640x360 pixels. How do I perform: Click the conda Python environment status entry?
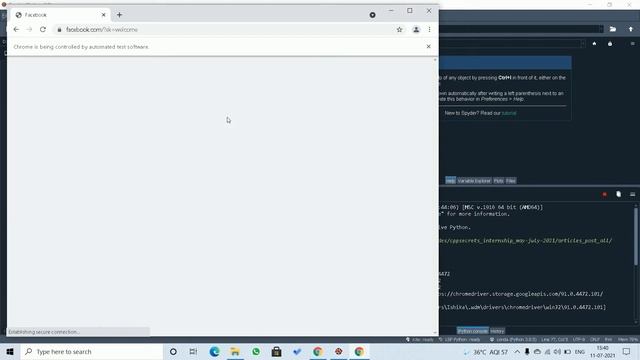pyautogui.click(x=513, y=340)
